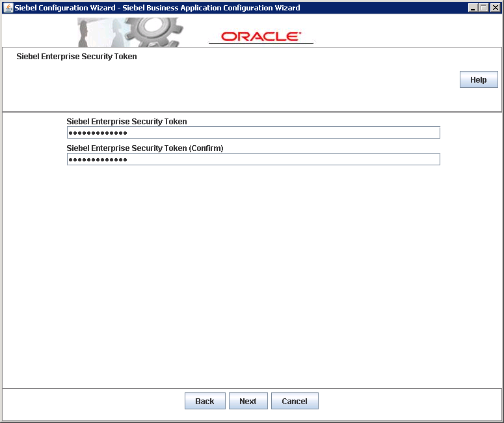Viewport: 504px width, 423px height.
Task: Maximize the Siebel Configuration Wizard window
Action: pyautogui.click(x=483, y=8)
